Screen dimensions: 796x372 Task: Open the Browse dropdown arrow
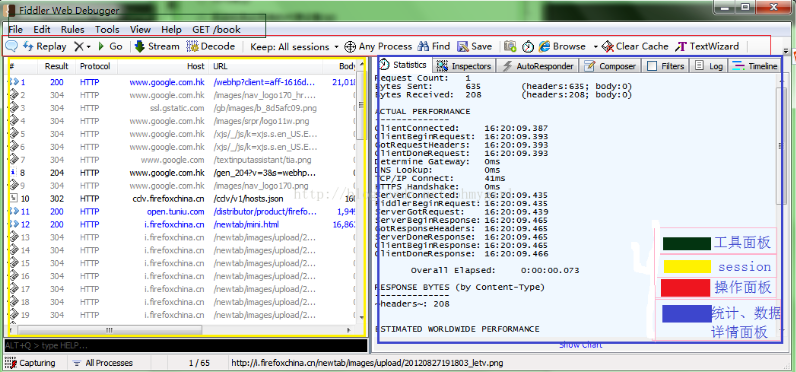point(595,47)
